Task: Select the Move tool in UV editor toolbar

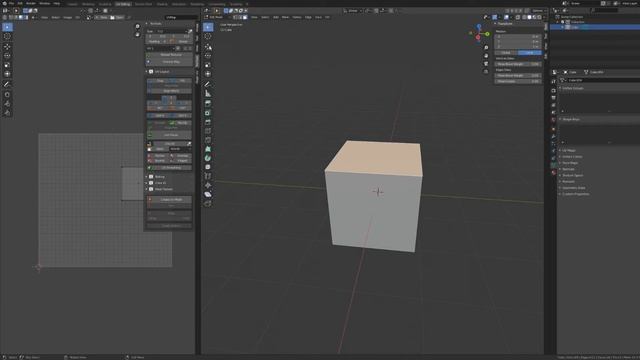Action: coord(7,46)
